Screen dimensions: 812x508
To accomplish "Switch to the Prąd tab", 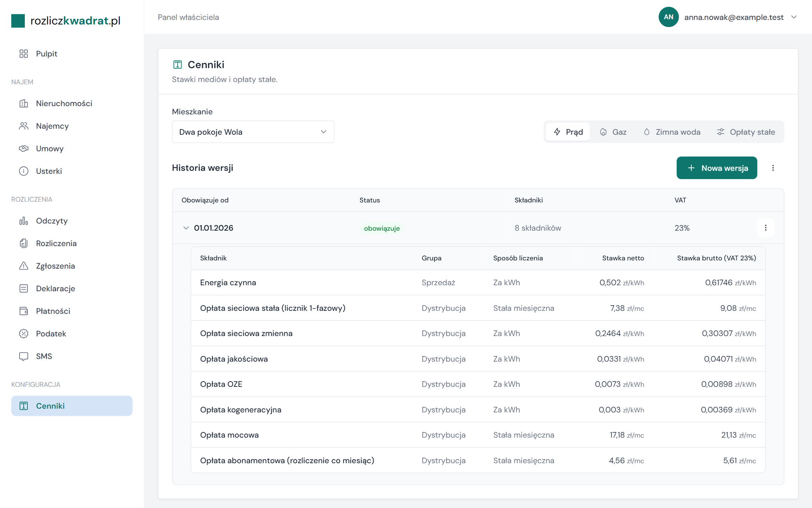I will pos(568,132).
